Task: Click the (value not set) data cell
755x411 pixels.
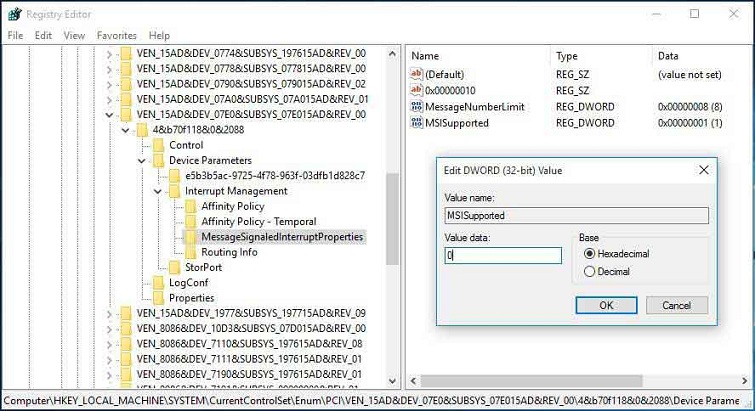Action: click(x=690, y=75)
